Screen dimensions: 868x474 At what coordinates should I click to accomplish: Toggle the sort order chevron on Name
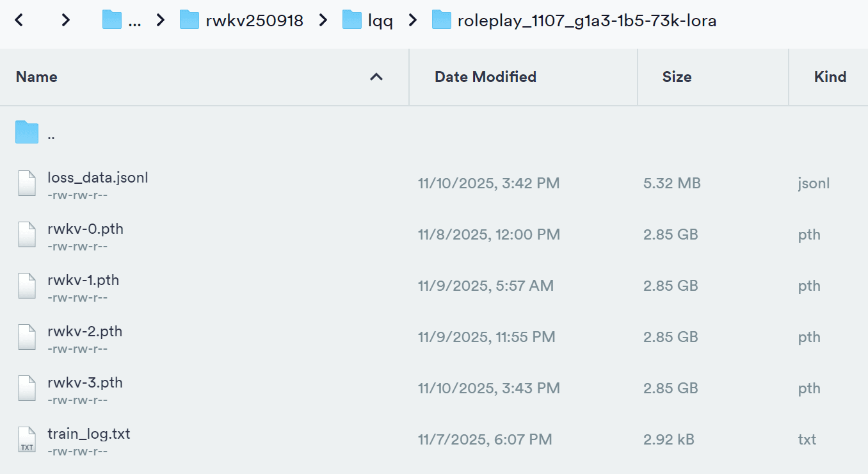376,77
